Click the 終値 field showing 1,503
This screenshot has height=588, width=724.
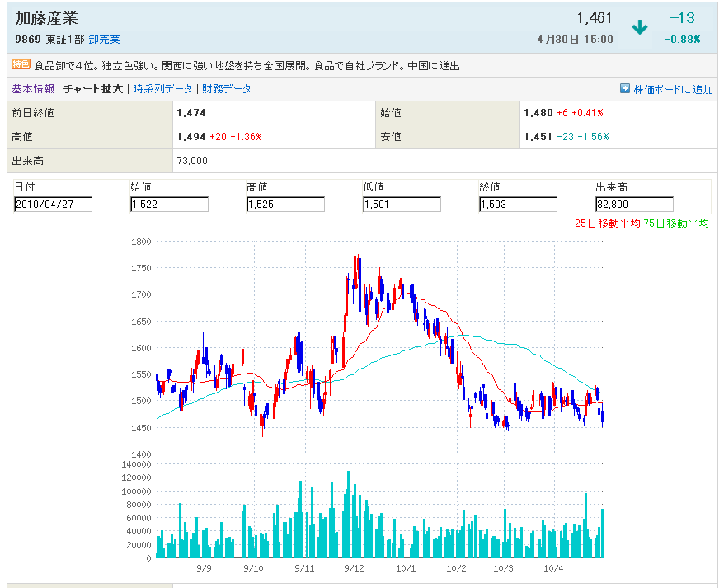[518, 205]
